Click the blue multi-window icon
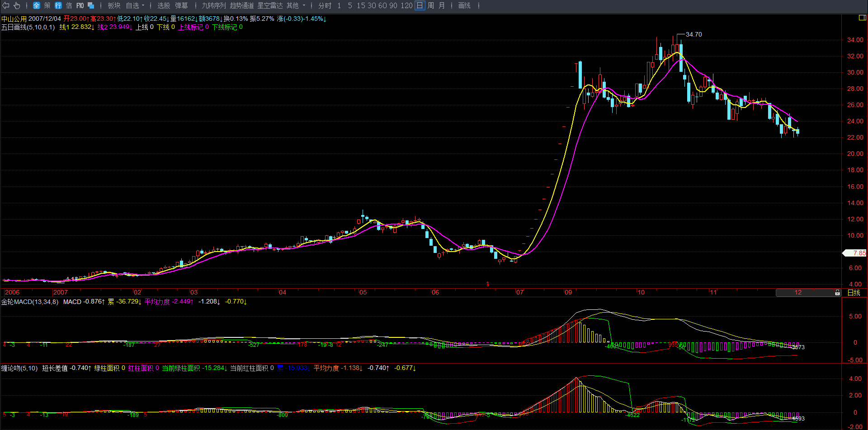Viewport: 868px width, 430px height. (91, 5)
